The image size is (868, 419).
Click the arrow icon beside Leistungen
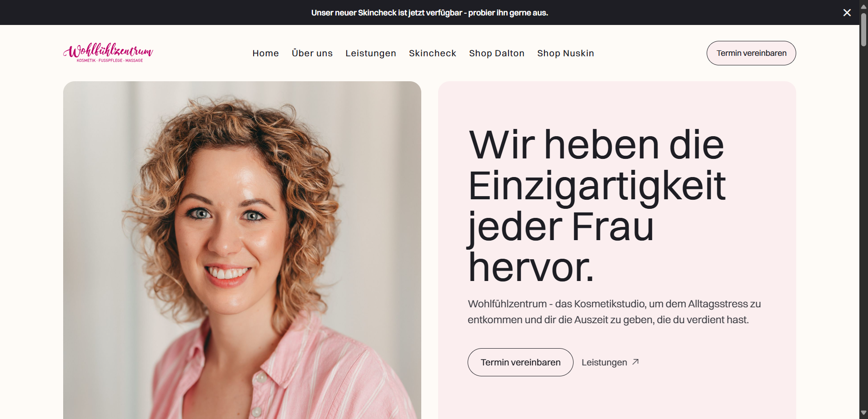pos(636,362)
